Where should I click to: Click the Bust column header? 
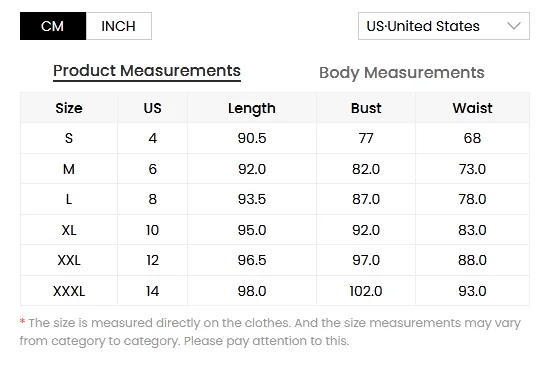pyautogui.click(x=366, y=108)
